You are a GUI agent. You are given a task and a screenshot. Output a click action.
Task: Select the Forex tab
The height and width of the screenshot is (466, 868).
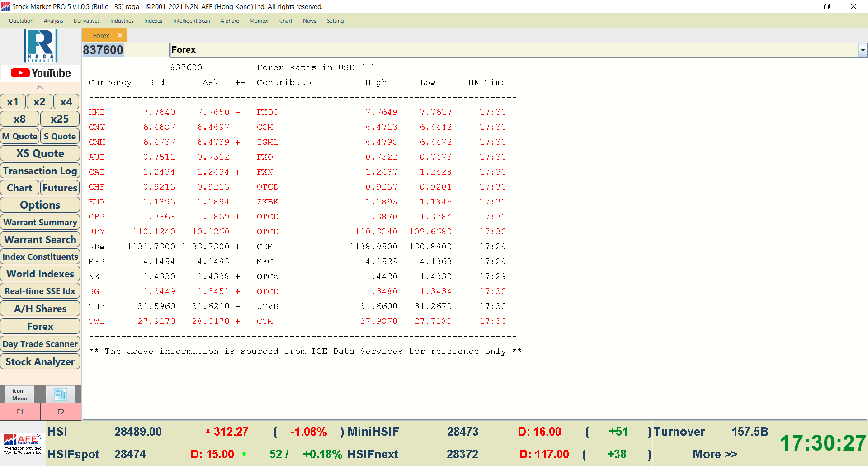[101, 35]
